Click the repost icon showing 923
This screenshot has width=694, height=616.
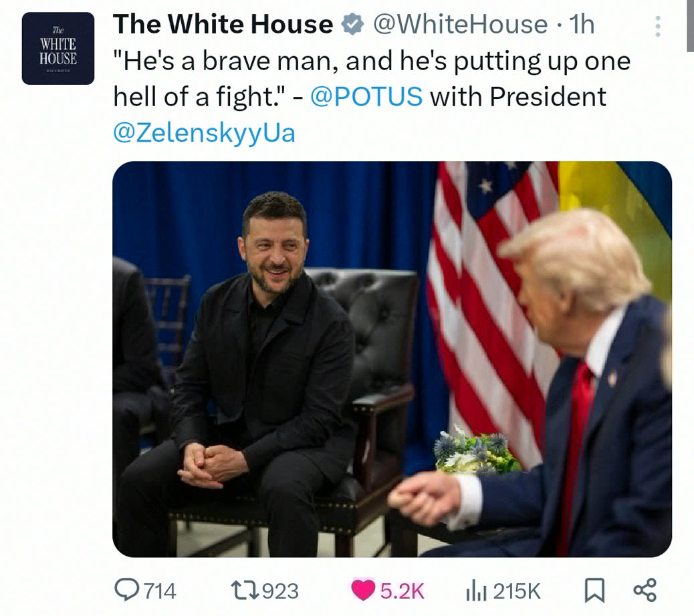(246, 591)
